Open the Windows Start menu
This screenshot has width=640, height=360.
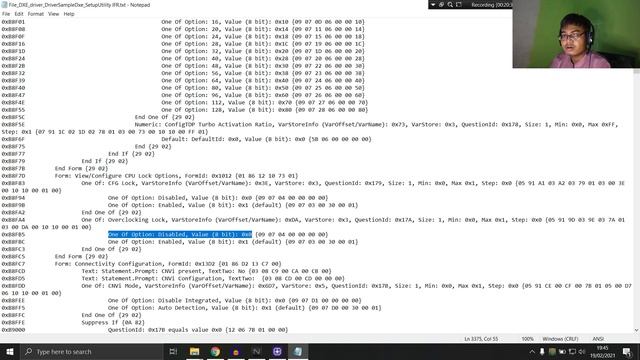point(10,351)
